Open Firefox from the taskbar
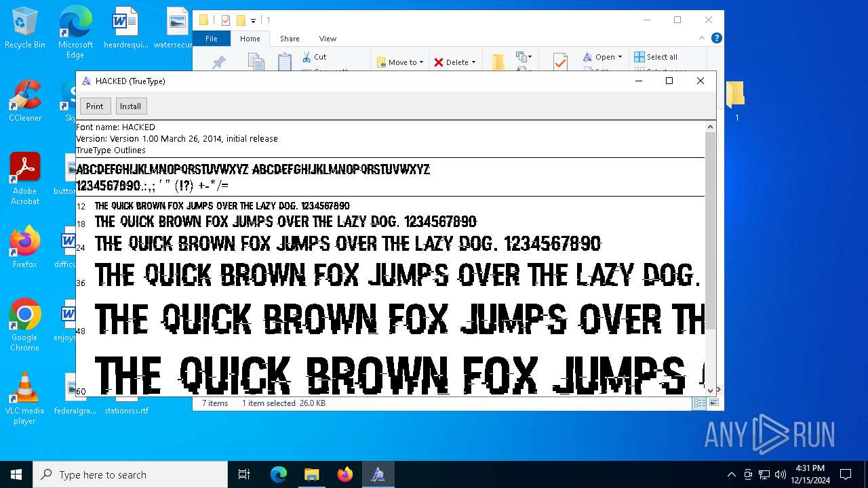This screenshot has width=868, height=488. [x=344, y=474]
